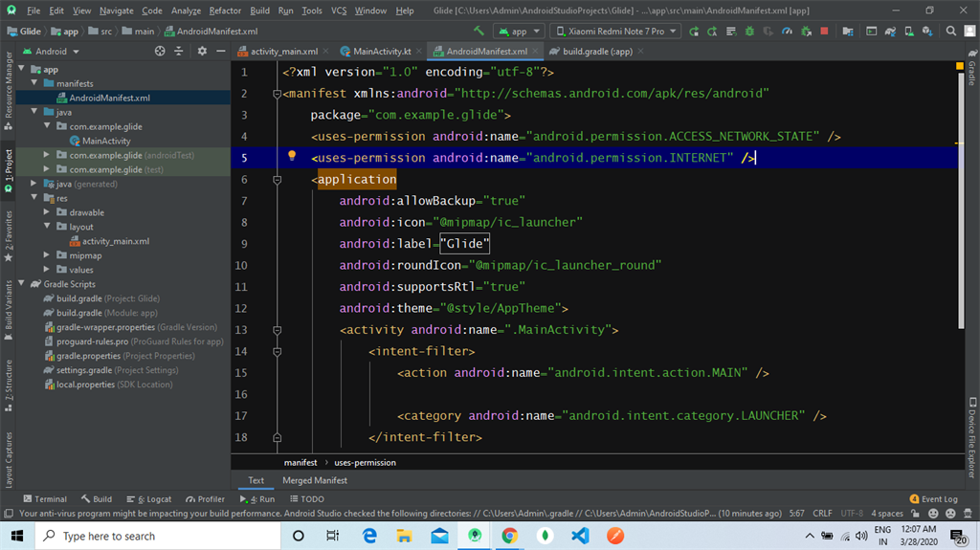
Task: Click the Debug app bug icon
Action: point(749,31)
